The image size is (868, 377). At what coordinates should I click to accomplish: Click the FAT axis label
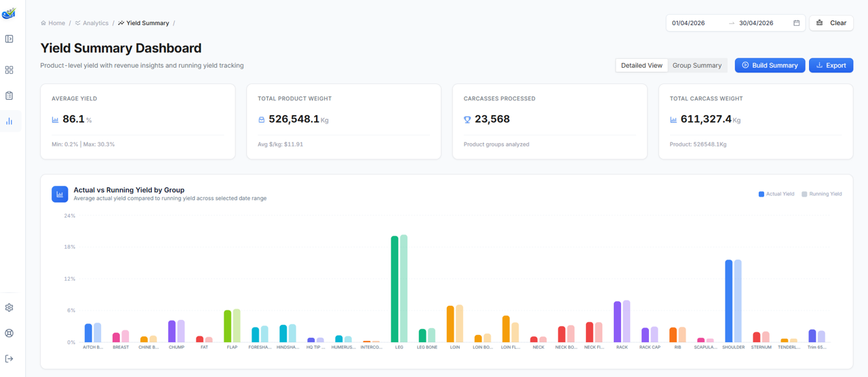204,347
